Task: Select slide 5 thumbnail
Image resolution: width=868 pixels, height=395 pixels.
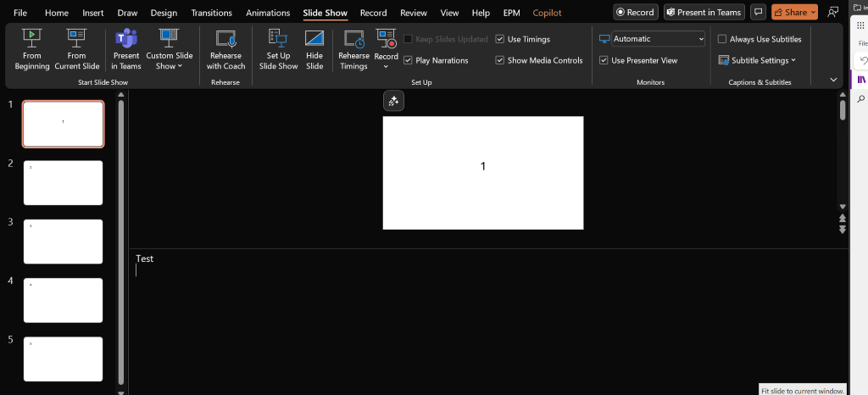Action: click(63, 359)
